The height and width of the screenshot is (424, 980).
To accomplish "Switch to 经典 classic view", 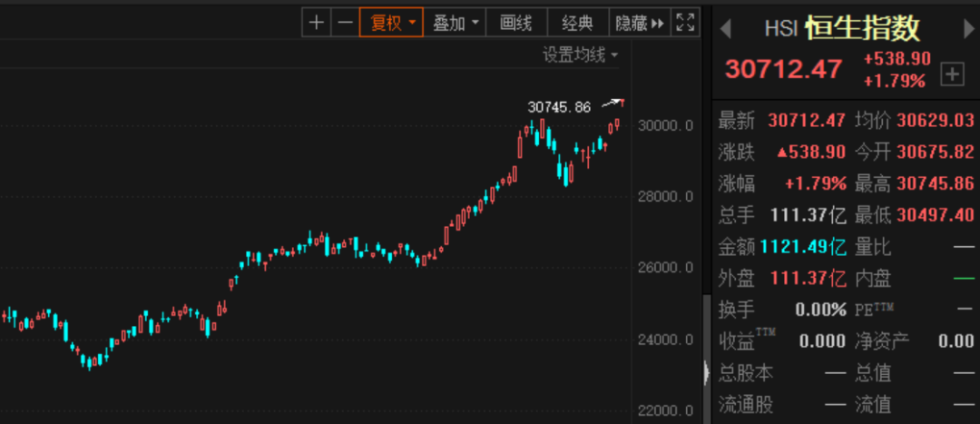I will coord(577,24).
